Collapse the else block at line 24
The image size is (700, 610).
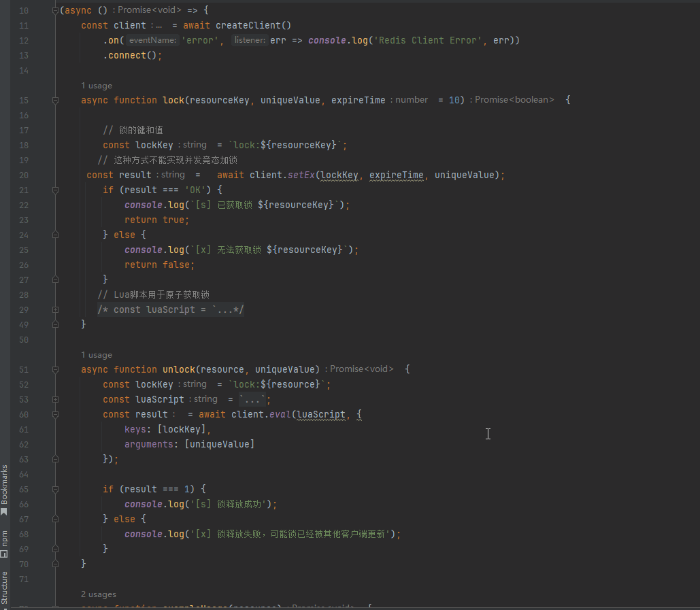(55, 235)
